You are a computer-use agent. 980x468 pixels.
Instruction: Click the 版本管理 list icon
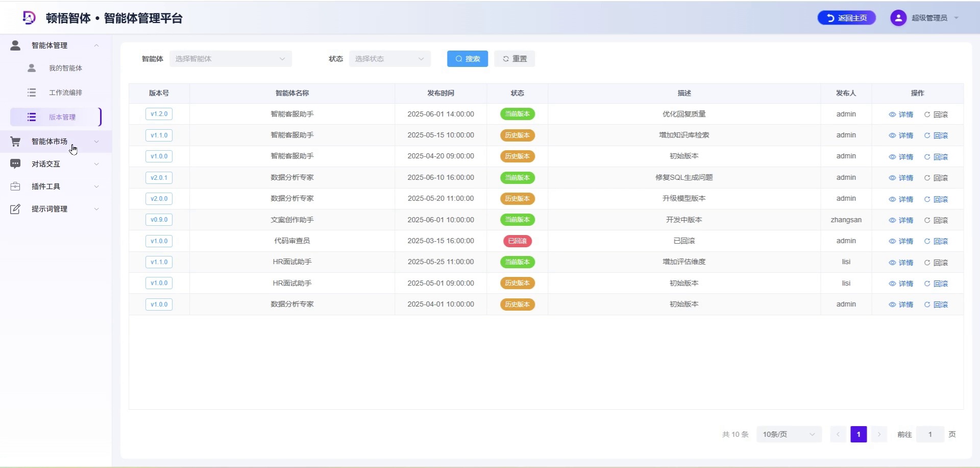coord(32,117)
